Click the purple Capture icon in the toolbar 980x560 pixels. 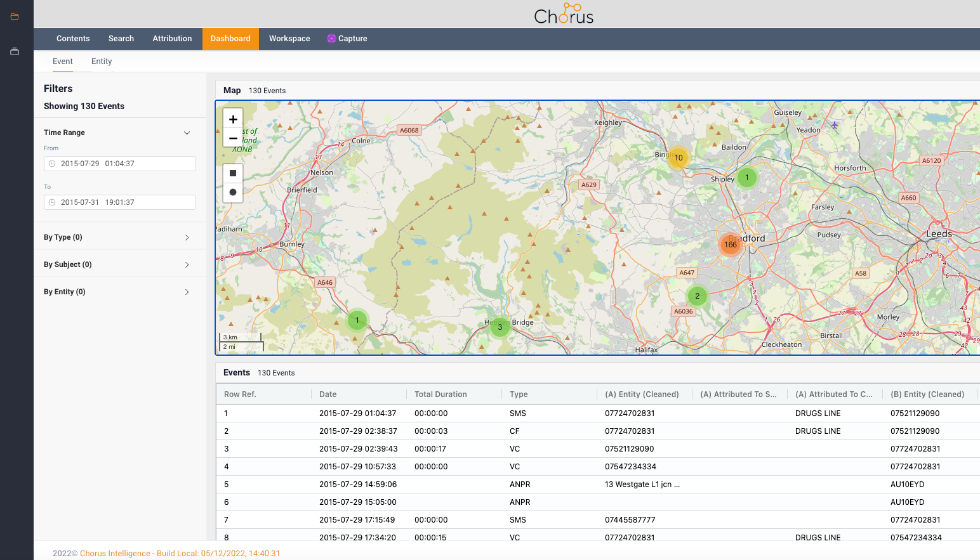331,38
